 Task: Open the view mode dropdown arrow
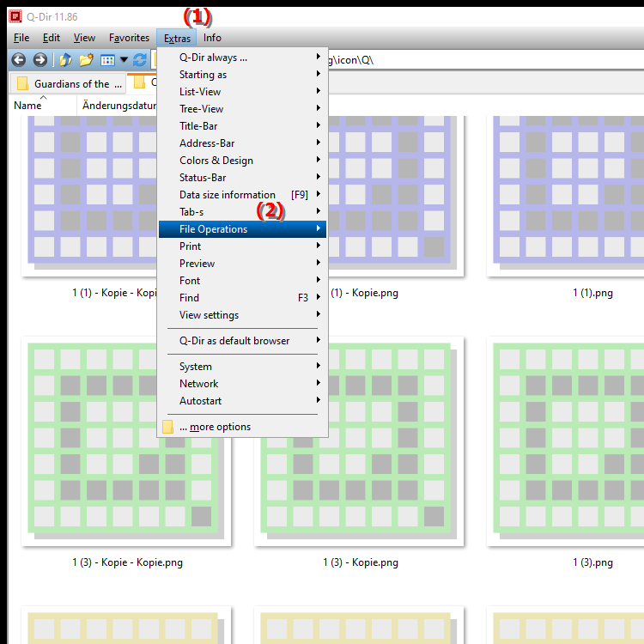point(124,60)
